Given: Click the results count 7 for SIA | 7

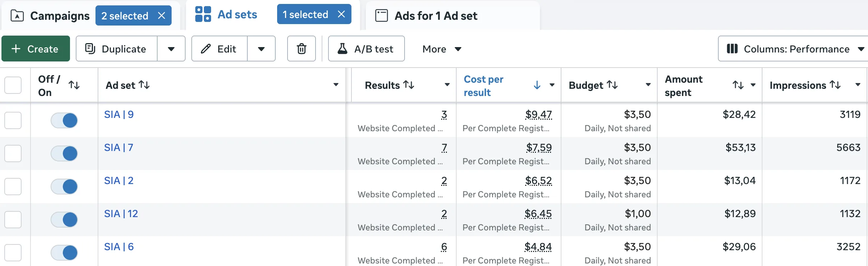Looking at the screenshot, I should pyautogui.click(x=444, y=147).
